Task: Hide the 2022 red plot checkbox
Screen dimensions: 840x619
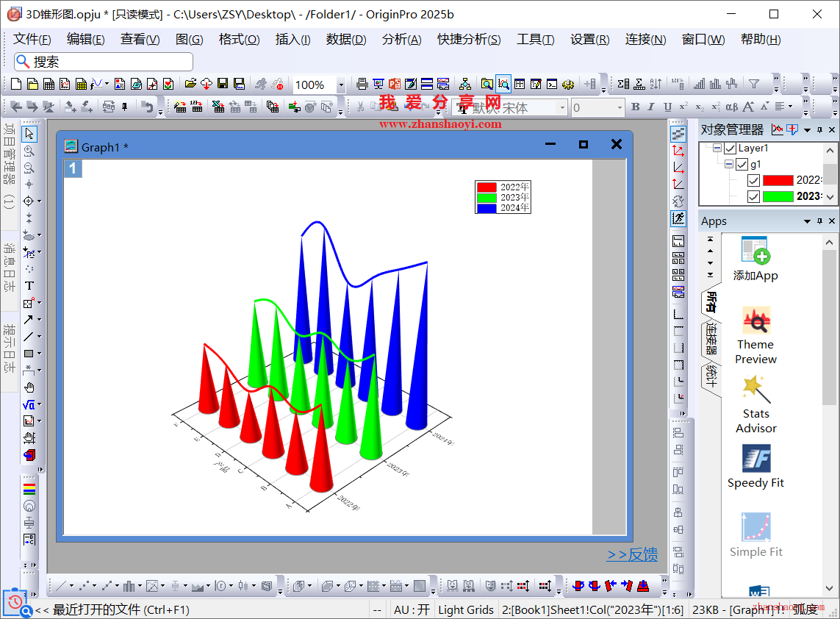Action: [753, 180]
